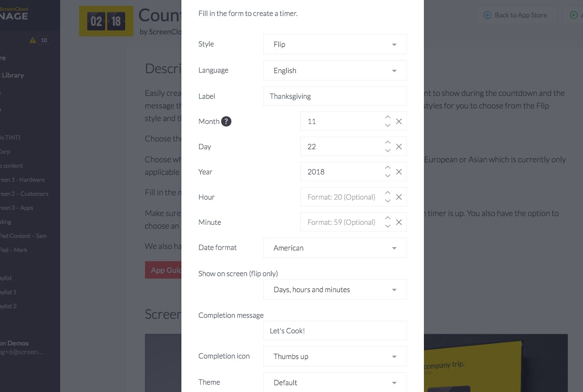
Task: Click the Completion message input field
Action: (x=335, y=330)
